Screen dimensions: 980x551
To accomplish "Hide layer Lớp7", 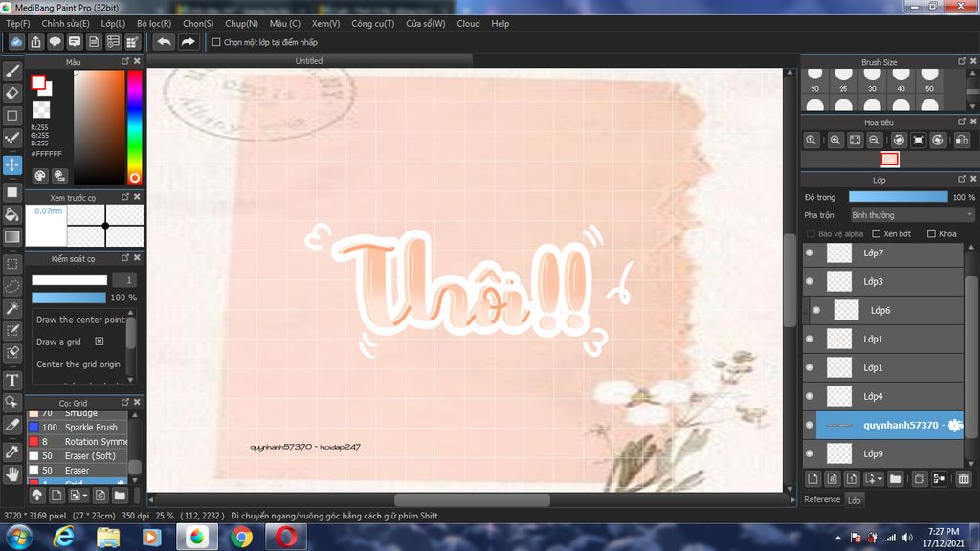I will tap(810, 253).
